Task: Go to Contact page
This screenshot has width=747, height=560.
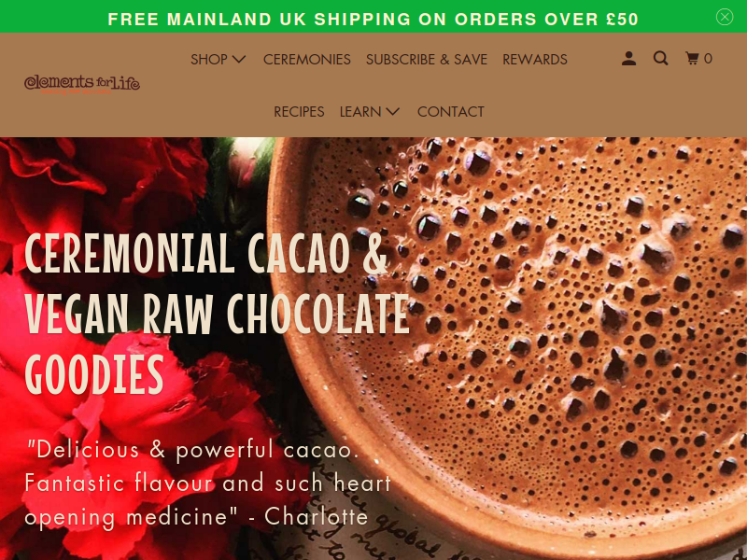Action: pyautogui.click(x=450, y=111)
